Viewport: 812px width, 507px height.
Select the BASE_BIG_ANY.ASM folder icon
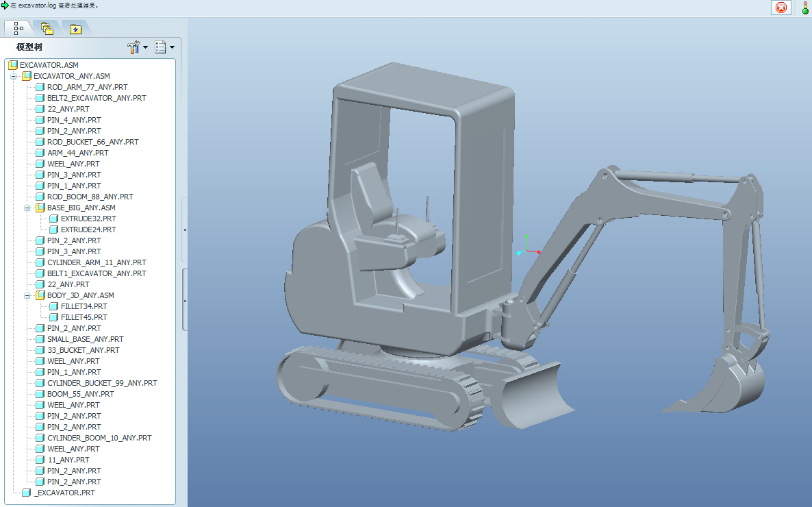pyautogui.click(x=40, y=208)
